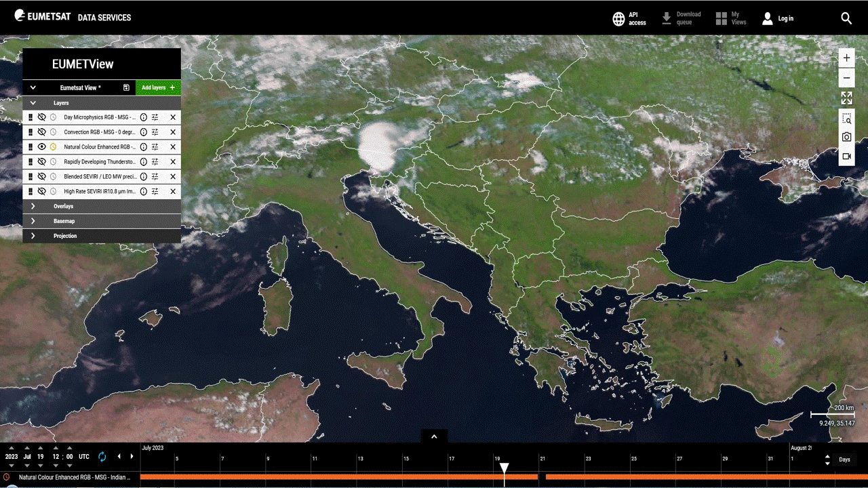Image resolution: width=868 pixels, height=488 pixels.
Task: Enter fullscreen map mode
Action: 846,98
